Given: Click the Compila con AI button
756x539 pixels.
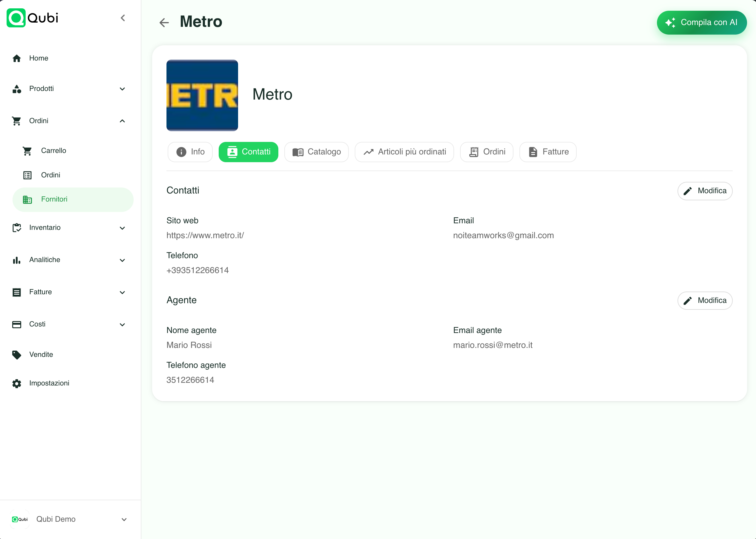Looking at the screenshot, I should (x=702, y=23).
